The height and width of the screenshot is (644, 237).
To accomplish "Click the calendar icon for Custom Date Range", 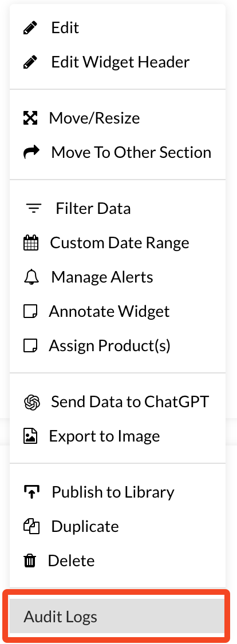I will click(31, 243).
